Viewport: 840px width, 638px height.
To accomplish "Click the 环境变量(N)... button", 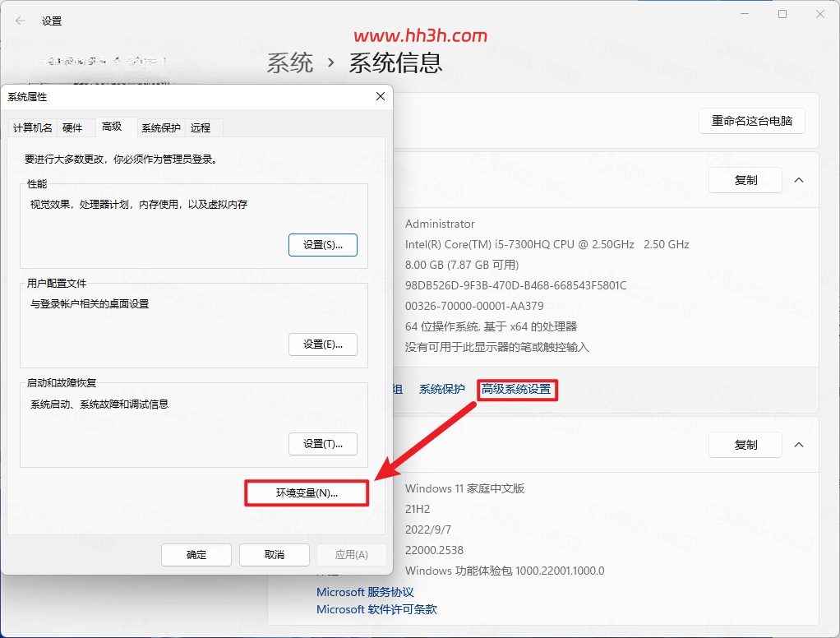I will point(307,492).
